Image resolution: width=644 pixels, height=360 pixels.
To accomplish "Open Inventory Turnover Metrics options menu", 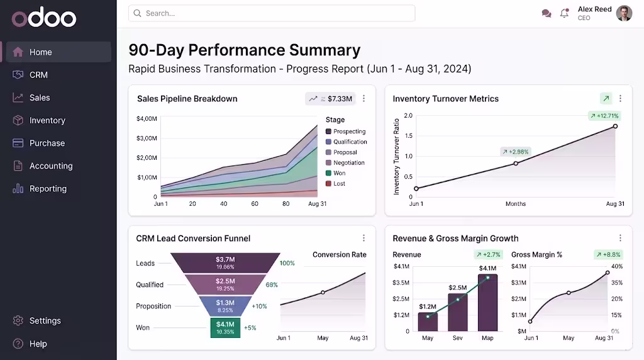I will pyautogui.click(x=620, y=98).
